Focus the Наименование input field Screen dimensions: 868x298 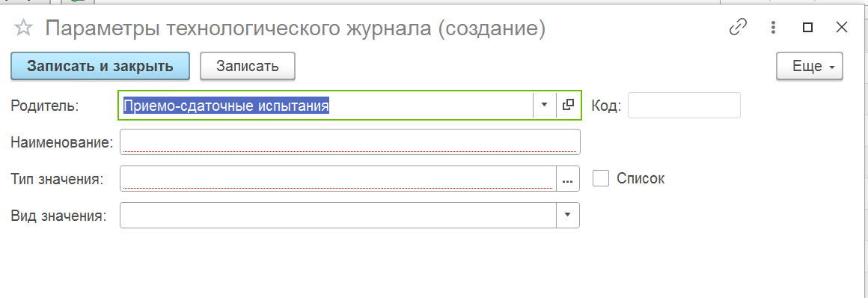tap(350, 142)
